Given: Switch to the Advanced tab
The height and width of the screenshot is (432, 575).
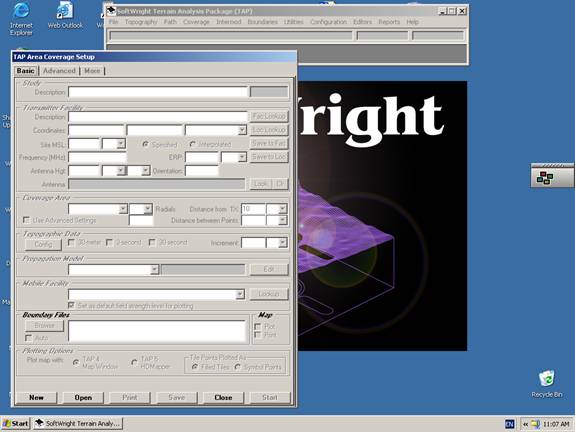Looking at the screenshot, I should coord(59,71).
